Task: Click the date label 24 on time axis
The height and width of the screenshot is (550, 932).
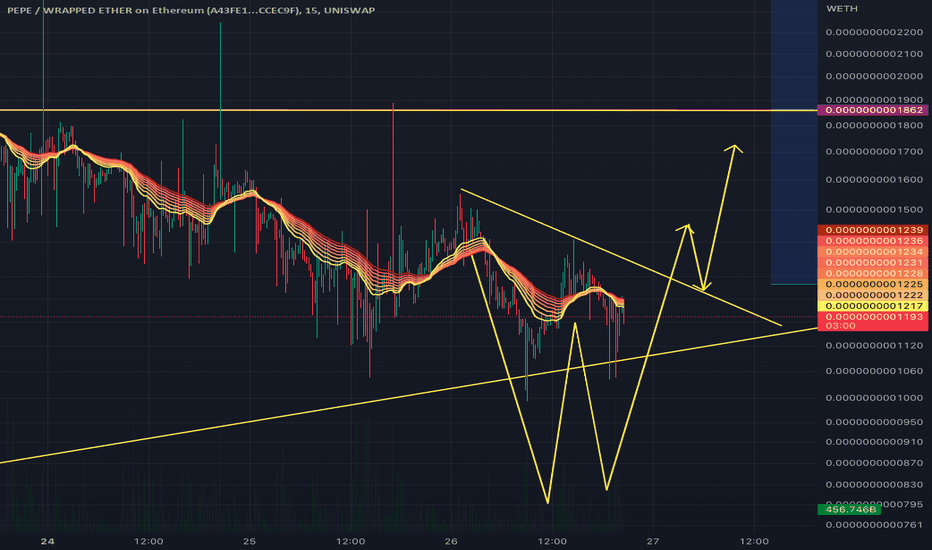Action: tap(48, 541)
